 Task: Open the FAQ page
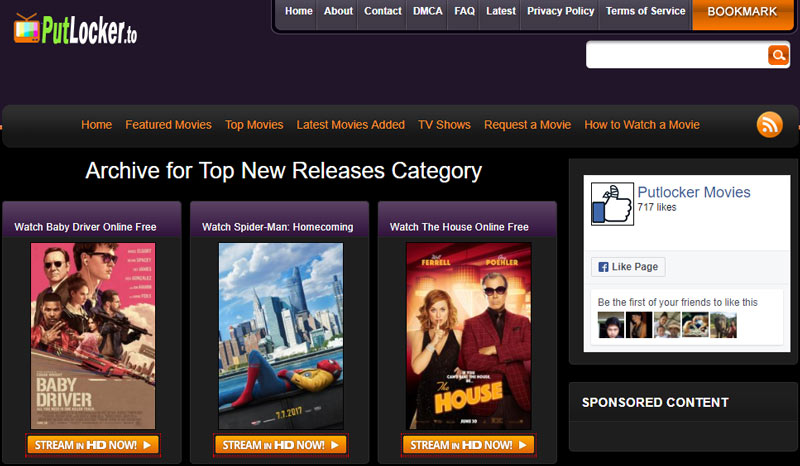464,11
